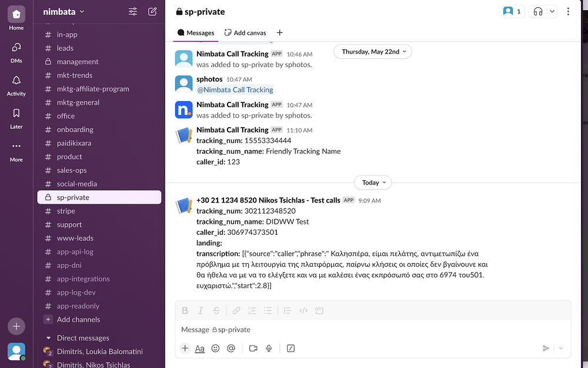The width and height of the screenshot is (588, 368).
Task: Open slash shortcuts menu
Action: click(x=290, y=349)
